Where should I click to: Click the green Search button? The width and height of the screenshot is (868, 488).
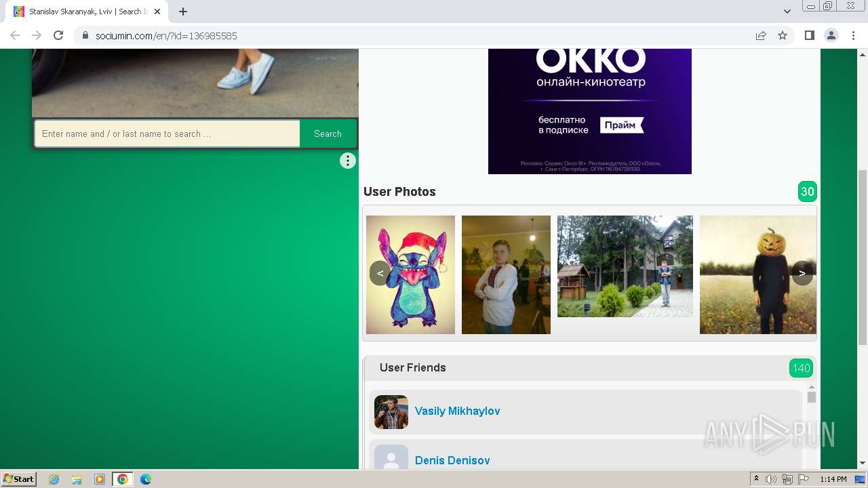(x=328, y=134)
